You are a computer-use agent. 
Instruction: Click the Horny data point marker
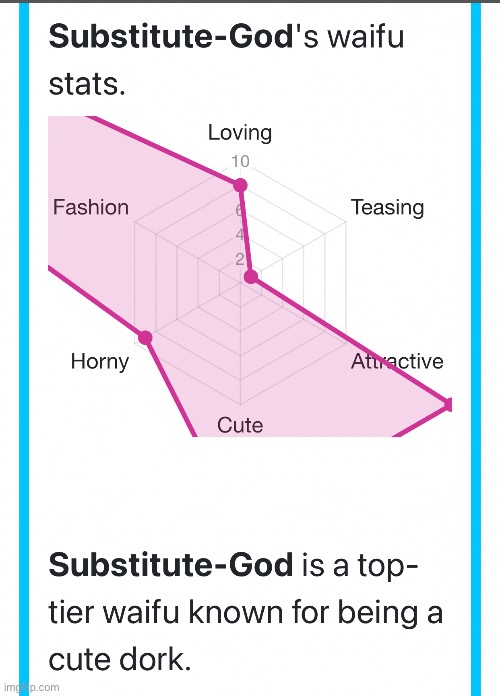(145, 338)
